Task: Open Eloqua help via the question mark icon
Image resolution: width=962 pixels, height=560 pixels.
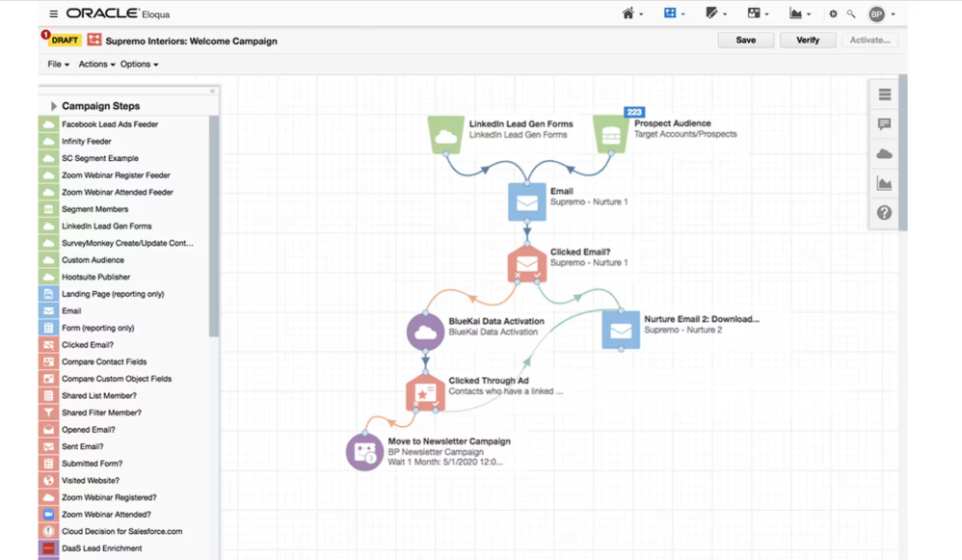Action: click(884, 212)
